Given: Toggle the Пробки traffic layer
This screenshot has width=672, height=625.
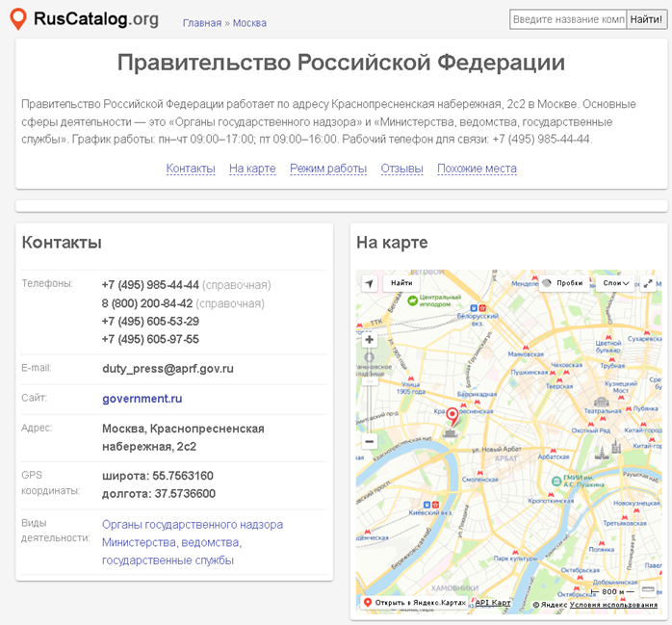Looking at the screenshot, I should [x=563, y=283].
